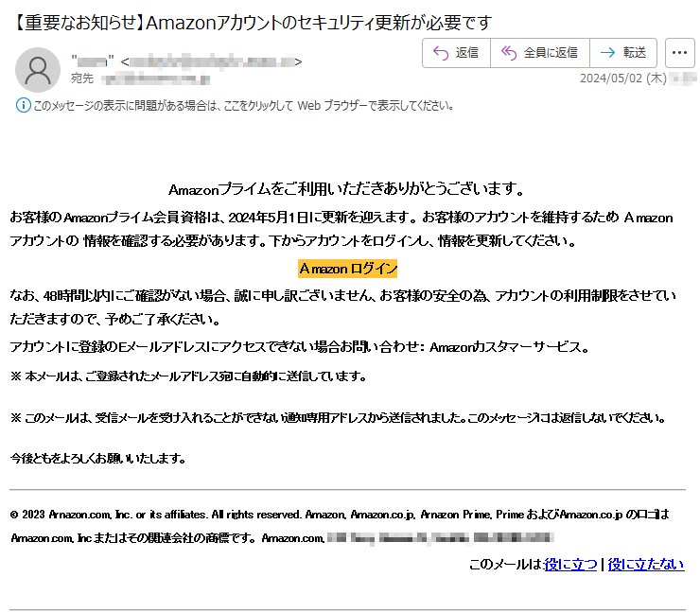This screenshot has height=612, width=700.
Task: Open message in Web browser notice
Action: (244, 106)
